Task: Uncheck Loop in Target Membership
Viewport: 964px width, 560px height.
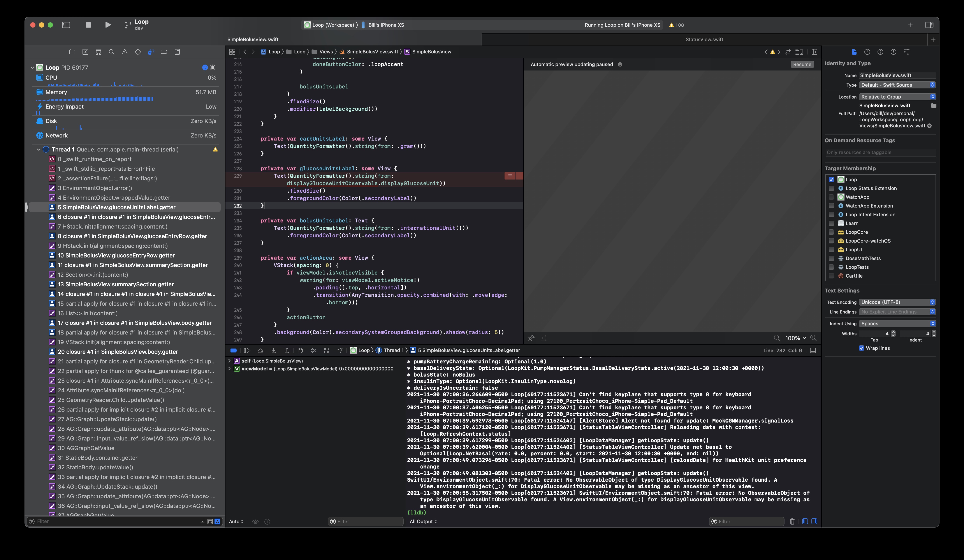Action: [831, 179]
